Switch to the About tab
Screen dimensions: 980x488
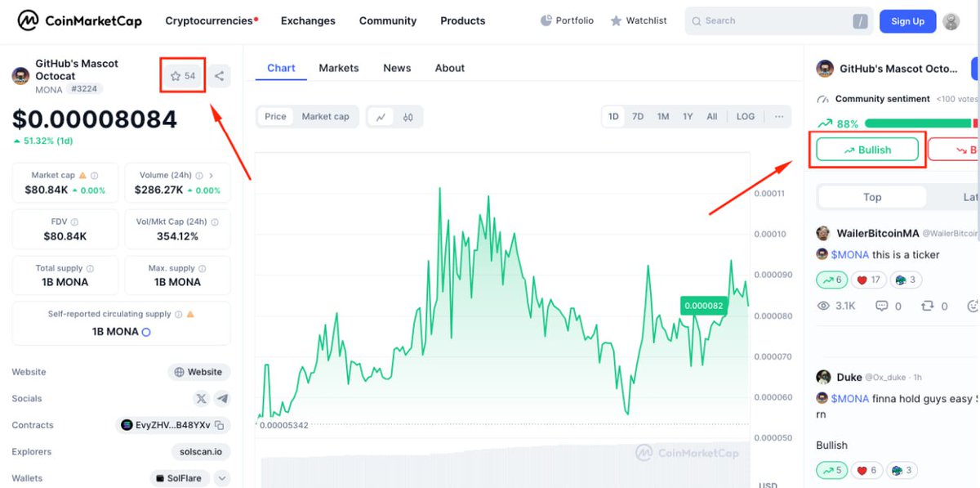click(x=450, y=68)
